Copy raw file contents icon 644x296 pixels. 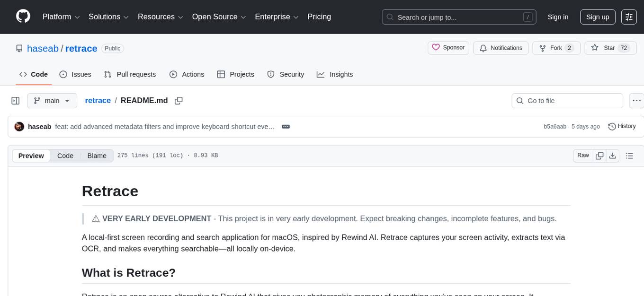[599, 156]
